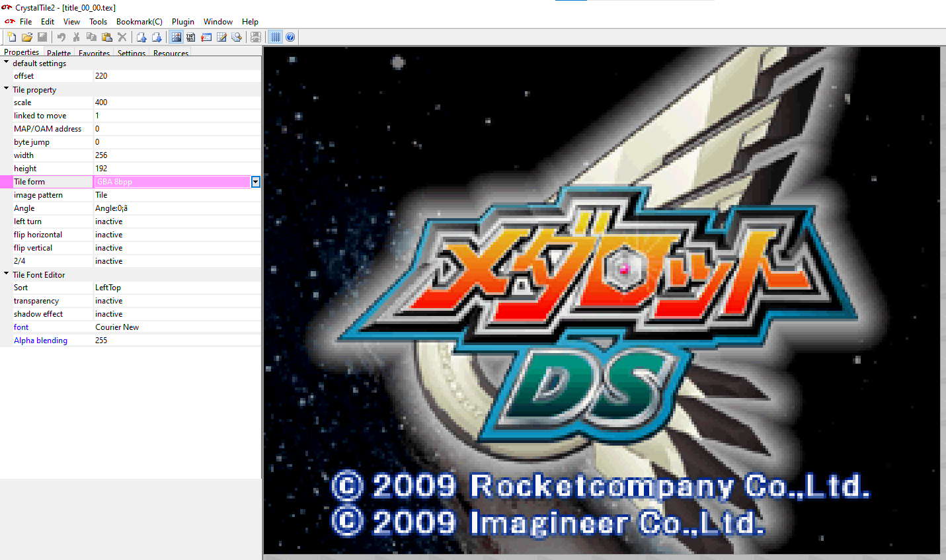Copy the selection using the toolbar icon
The image size is (946, 560).
91,37
